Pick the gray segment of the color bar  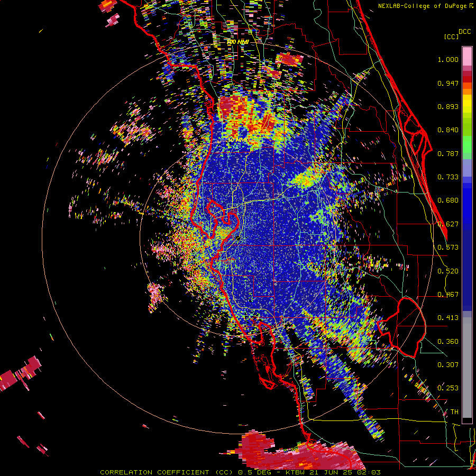[x=467, y=368]
